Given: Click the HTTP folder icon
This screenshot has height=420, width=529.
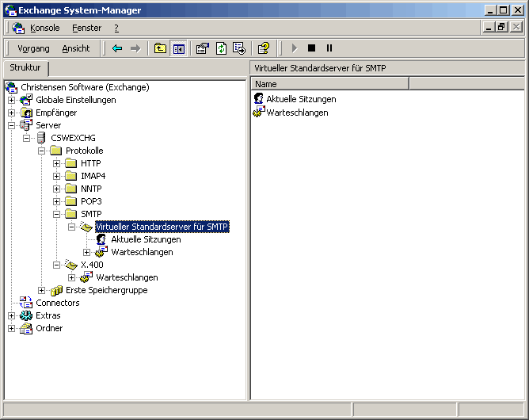Looking at the screenshot, I should tap(70, 163).
